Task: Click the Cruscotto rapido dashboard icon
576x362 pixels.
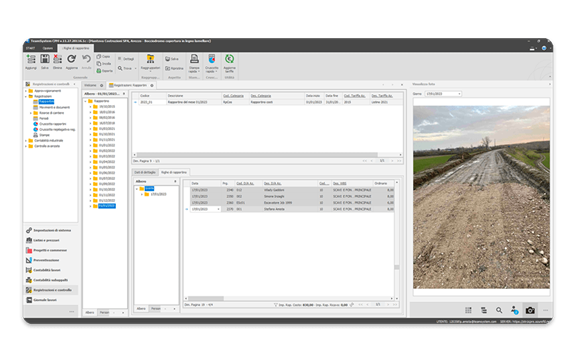Action: pos(212,59)
